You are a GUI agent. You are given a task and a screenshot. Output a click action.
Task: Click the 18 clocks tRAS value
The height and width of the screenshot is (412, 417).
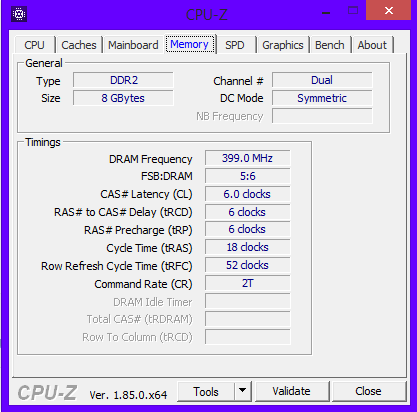click(248, 247)
